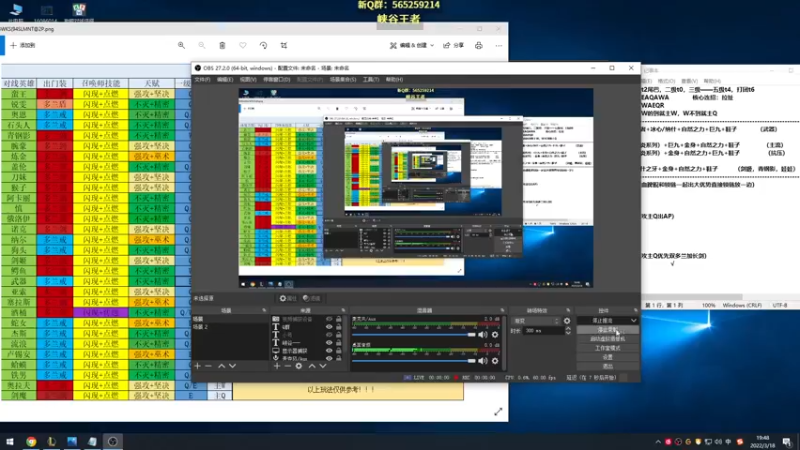The height and width of the screenshot is (450, 800).
Task: Open the crop tool in Photos
Action: click(284, 45)
